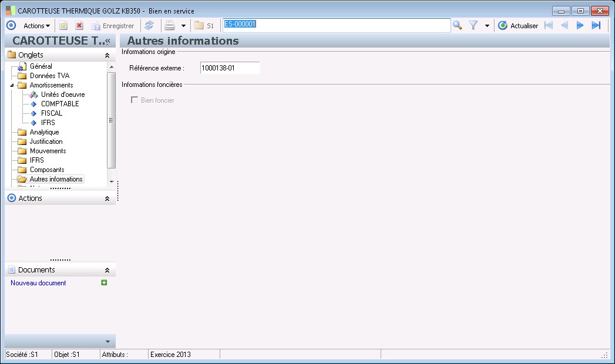
Task: Open Données TVA in tree
Action: tap(49, 76)
